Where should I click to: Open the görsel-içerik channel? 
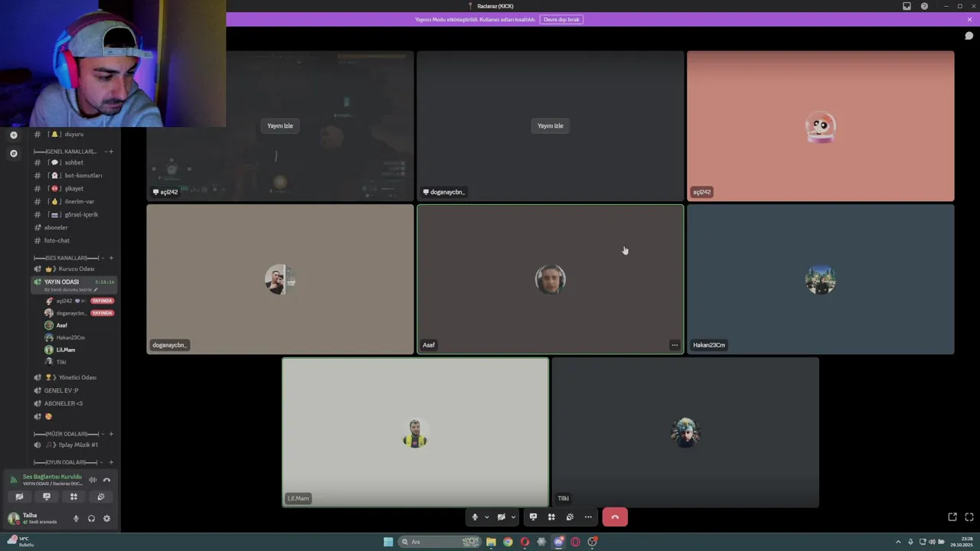tap(74, 214)
